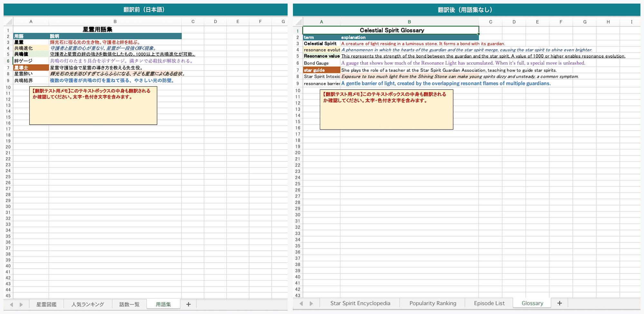The image size is (644, 314).
Task: Click the italic 'Exposure to too much light' cell
Action: click(x=460, y=77)
